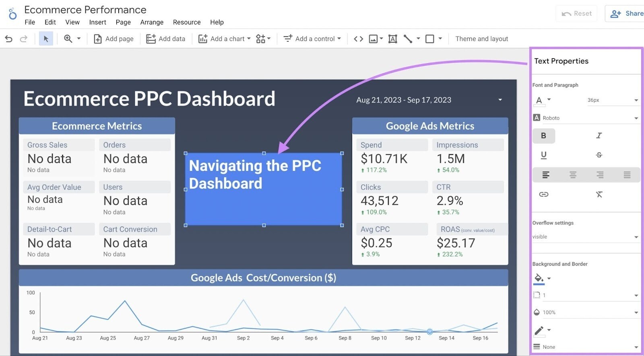Viewport: 644px width, 356px height.
Task: Click the clear formatting icon
Action: tap(599, 194)
